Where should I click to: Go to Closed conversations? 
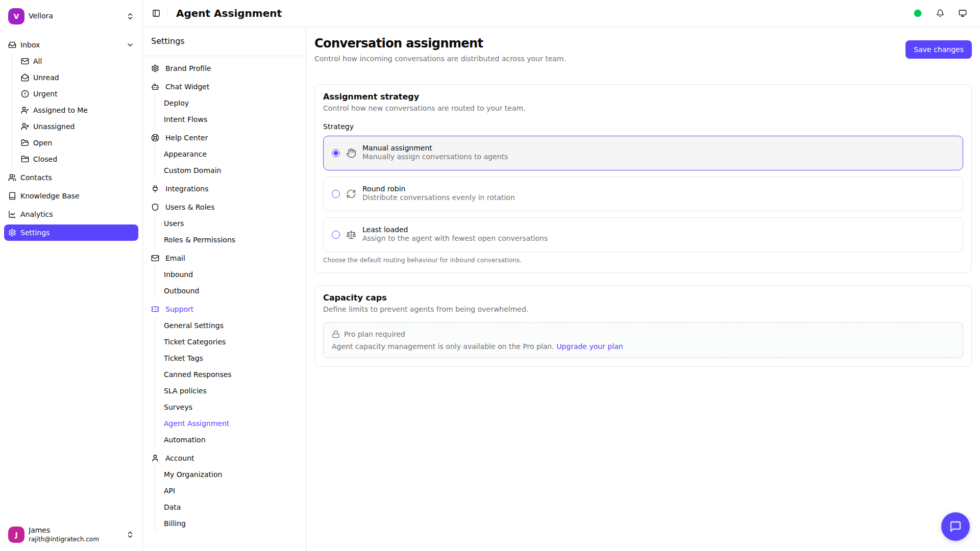pyautogui.click(x=77, y=159)
